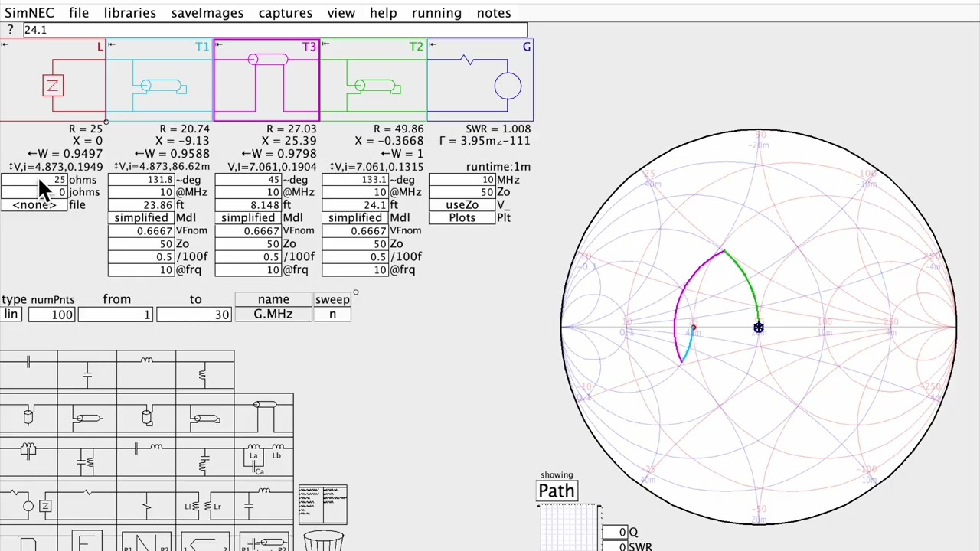Viewport: 980px width, 551px height.
Task: Pick the terminated coax line palette icon
Action: click(205, 417)
